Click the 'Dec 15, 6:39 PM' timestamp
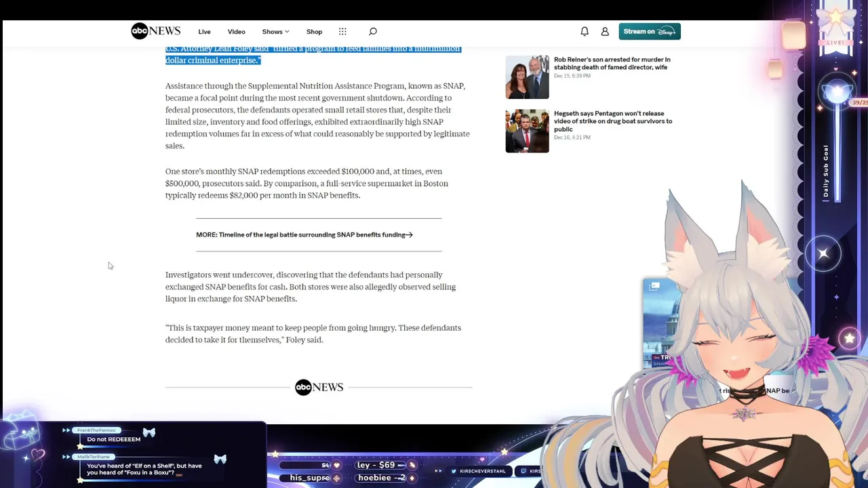The width and height of the screenshot is (868, 488). point(572,76)
